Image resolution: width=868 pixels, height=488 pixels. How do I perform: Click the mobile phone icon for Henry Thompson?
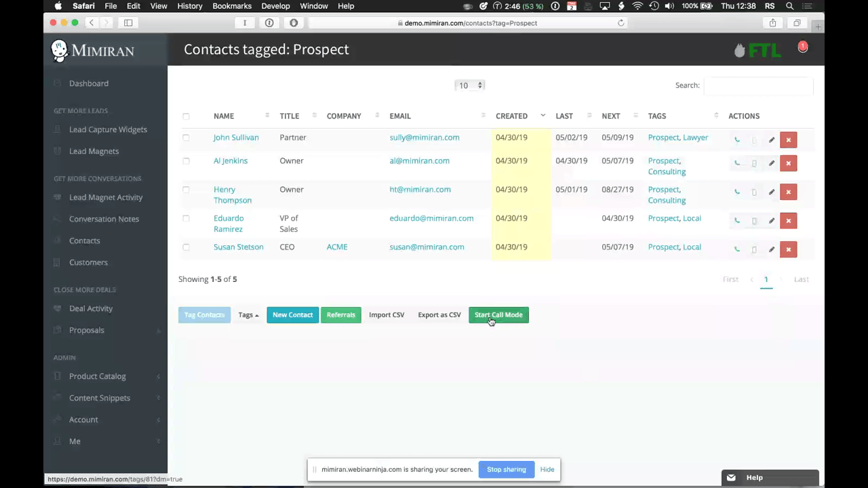coord(754,192)
